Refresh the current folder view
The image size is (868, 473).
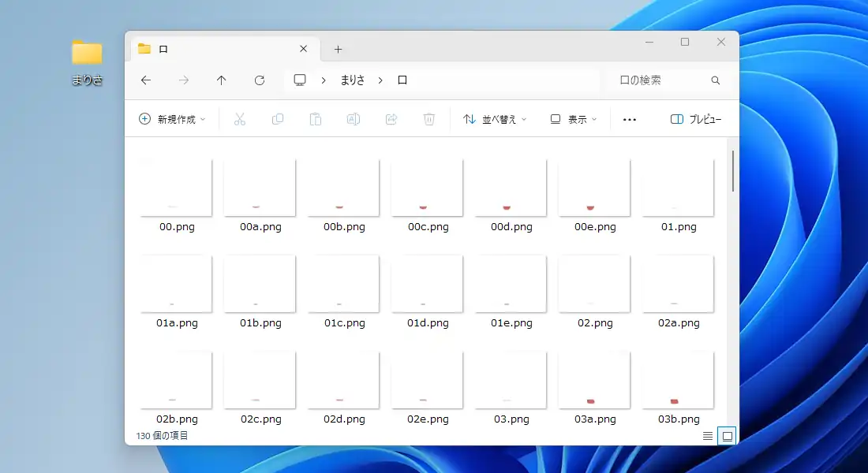260,80
